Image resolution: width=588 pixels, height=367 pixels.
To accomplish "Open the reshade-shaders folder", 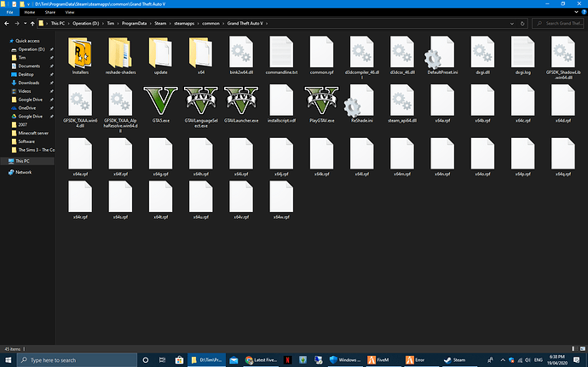I will click(120, 55).
